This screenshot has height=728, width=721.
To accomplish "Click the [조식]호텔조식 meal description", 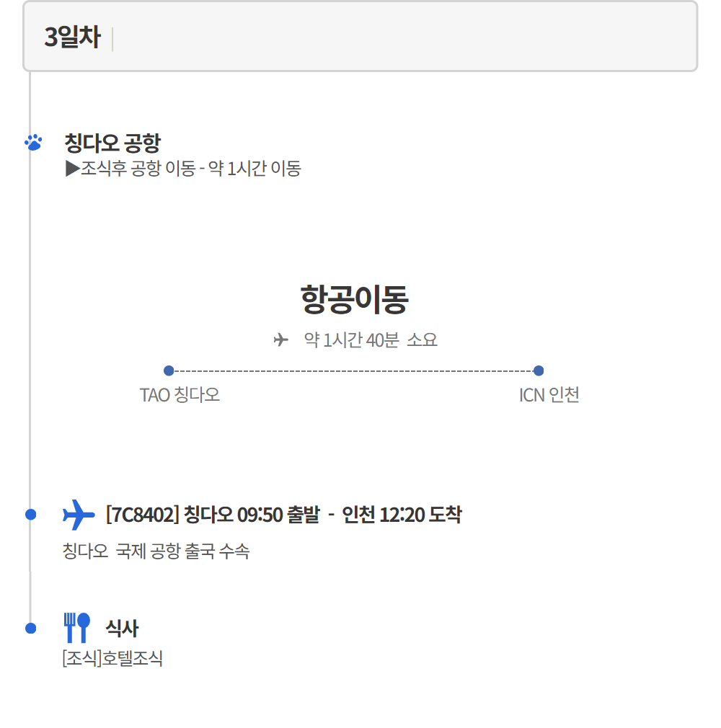I will click(112, 658).
